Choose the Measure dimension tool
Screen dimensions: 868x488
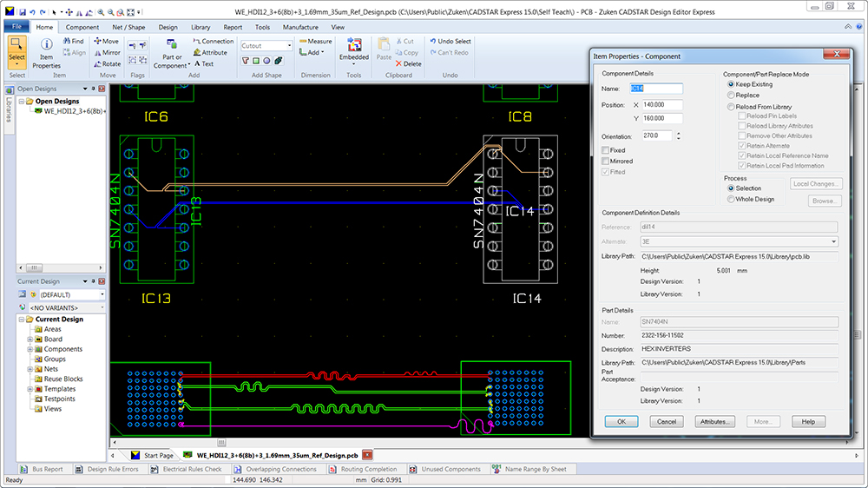click(314, 41)
